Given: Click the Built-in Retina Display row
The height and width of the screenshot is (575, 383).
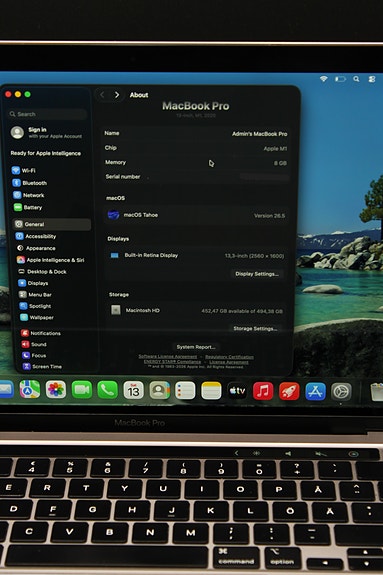Looking at the screenshot, I should pyautogui.click(x=197, y=255).
